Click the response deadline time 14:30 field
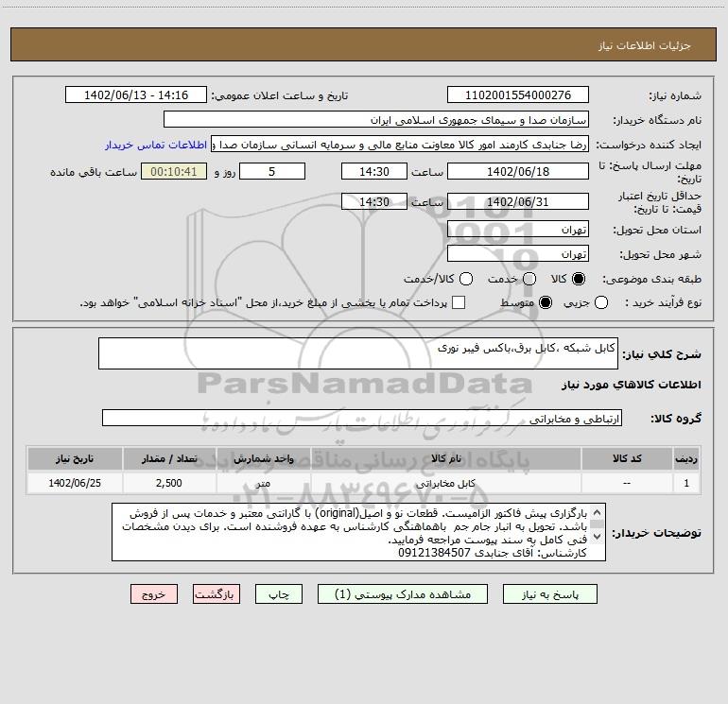The height and width of the screenshot is (704, 728). [374, 171]
